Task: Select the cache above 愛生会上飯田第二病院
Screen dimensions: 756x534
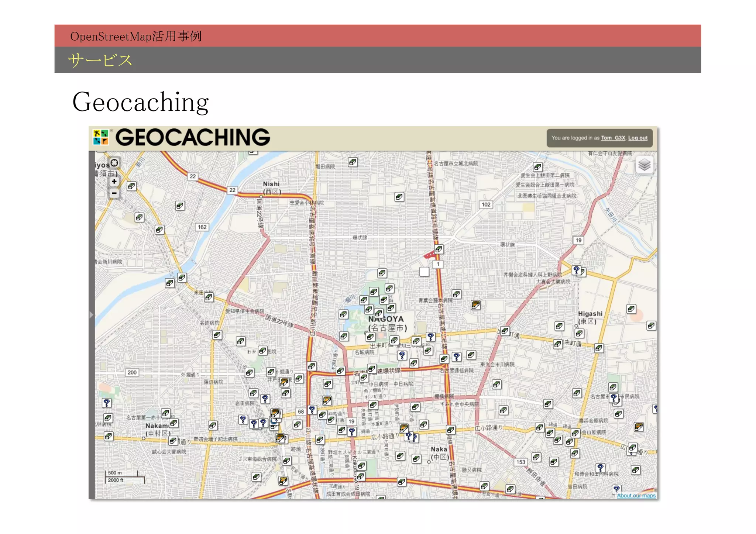Action: (x=538, y=167)
